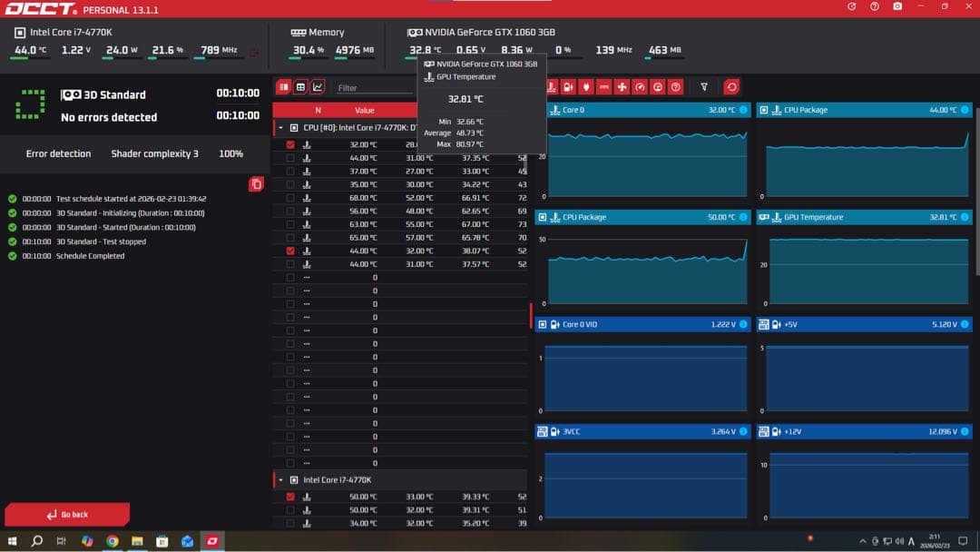
Task: Click the fan sensor filter icon
Action: tap(622, 87)
